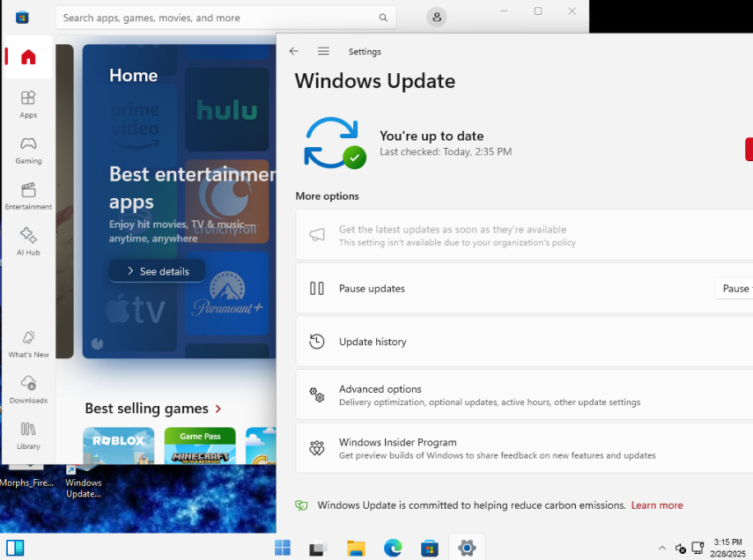The image size is (753, 560).
Task: Open Task View from the taskbar
Action: (318, 548)
